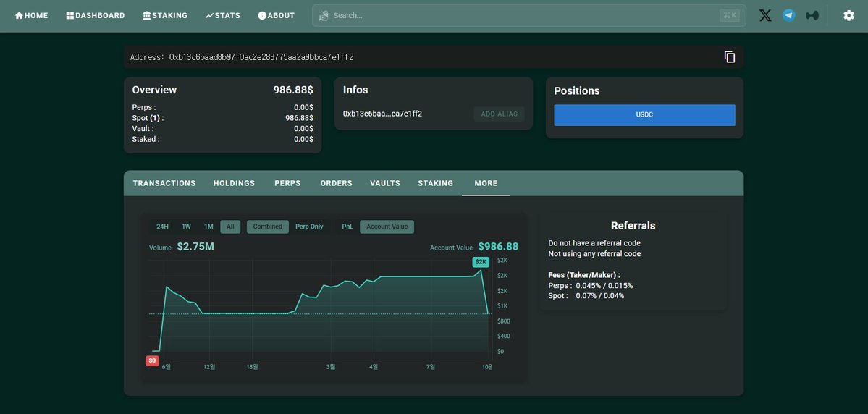Switch to the Transactions tab
Screen dimensions: 868x414
tap(164, 183)
